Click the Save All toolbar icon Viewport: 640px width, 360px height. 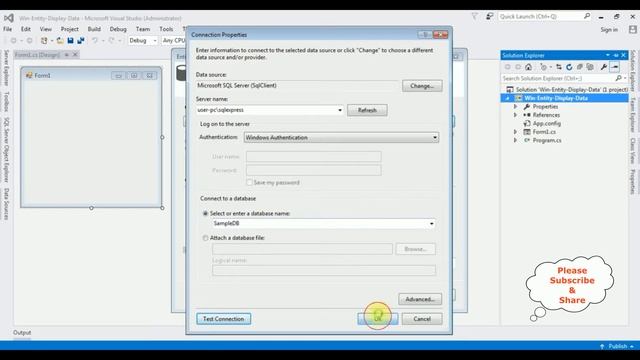(81, 40)
